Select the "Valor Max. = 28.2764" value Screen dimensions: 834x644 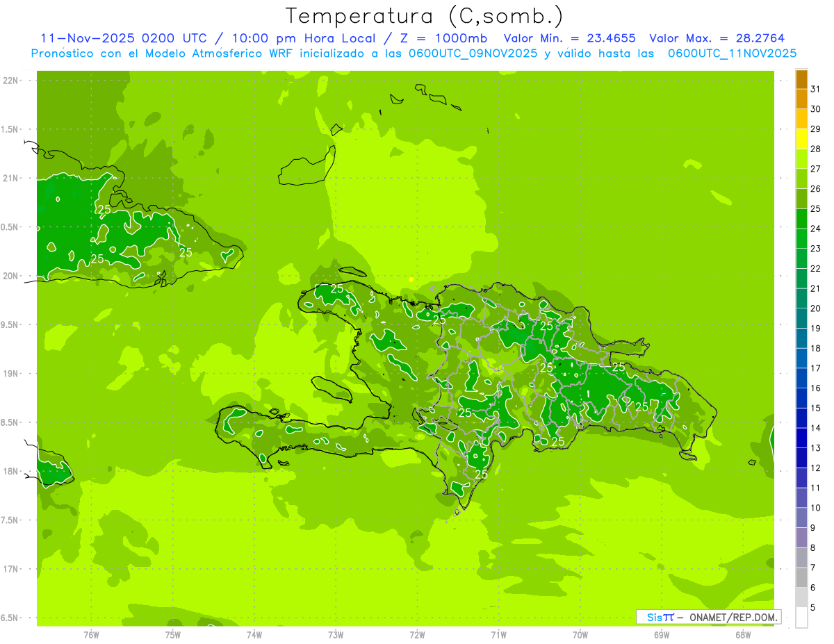717,39
